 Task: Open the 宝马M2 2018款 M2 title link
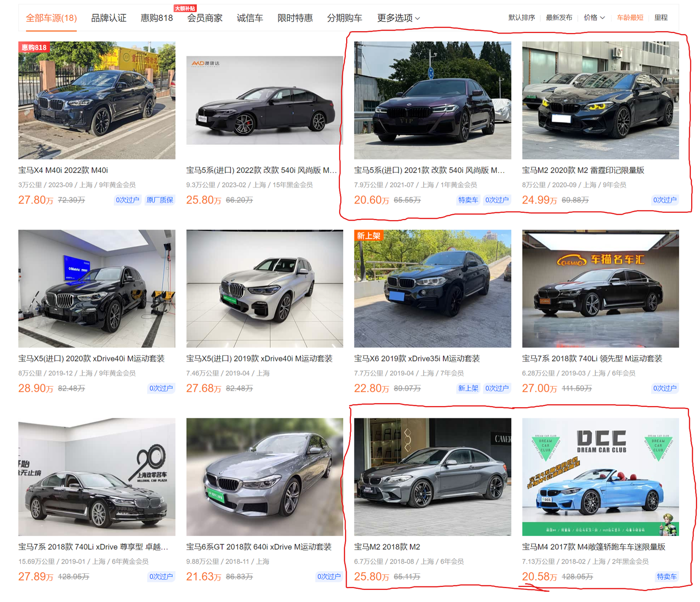click(387, 547)
